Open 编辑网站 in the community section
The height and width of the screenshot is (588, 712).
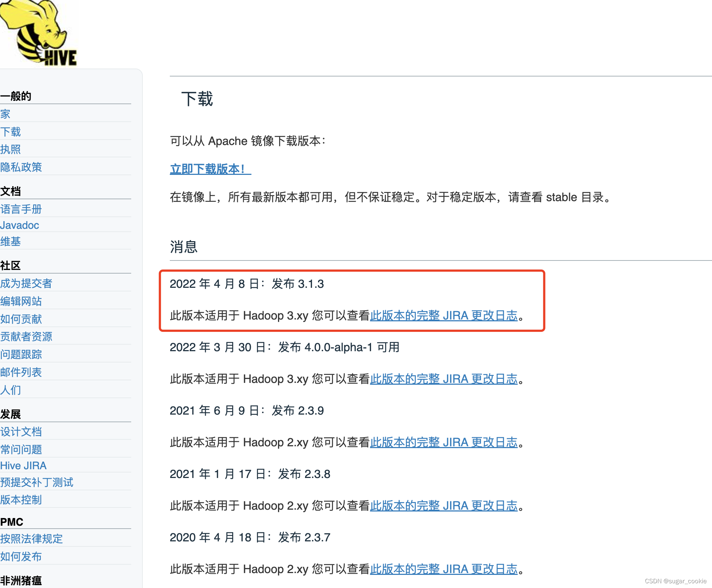(21, 301)
